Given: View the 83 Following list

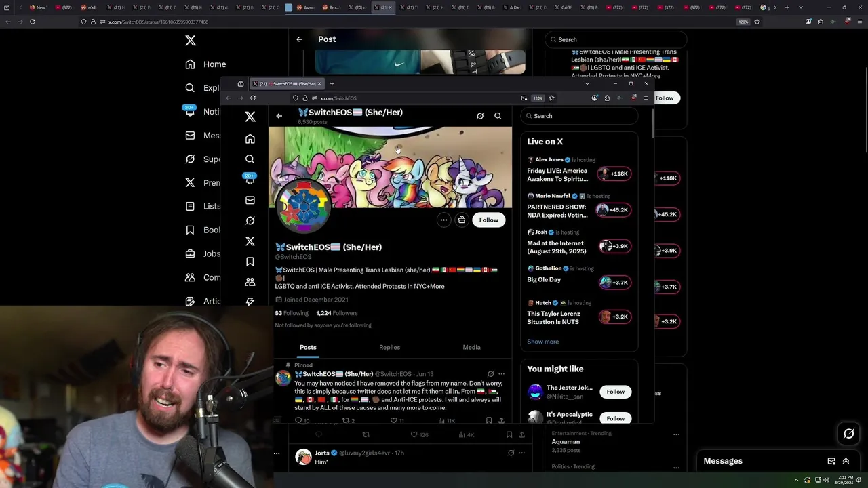Looking at the screenshot, I should point(292,313).
